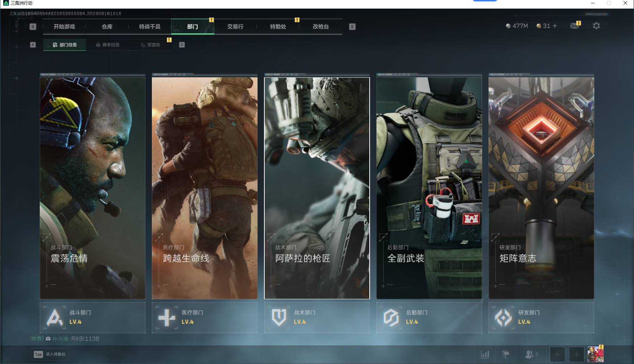
Task: Open the 改枪台 tab
Action: [321, 26]
